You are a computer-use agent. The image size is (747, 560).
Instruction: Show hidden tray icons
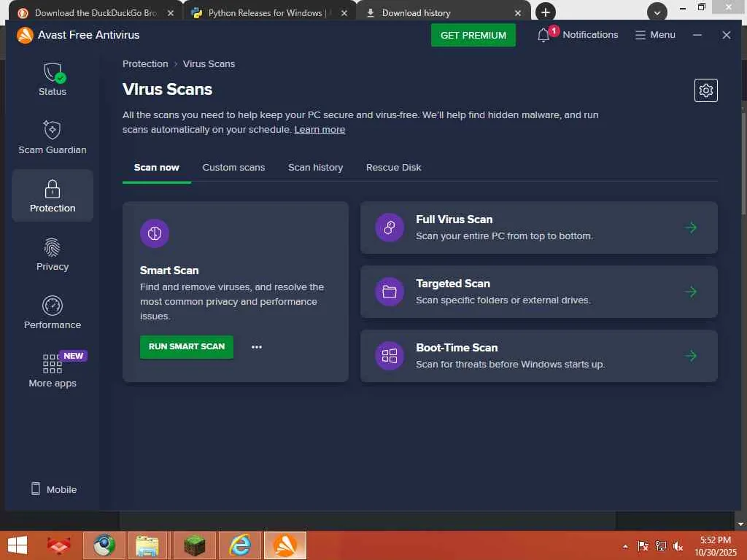click(x=625, y=546)
